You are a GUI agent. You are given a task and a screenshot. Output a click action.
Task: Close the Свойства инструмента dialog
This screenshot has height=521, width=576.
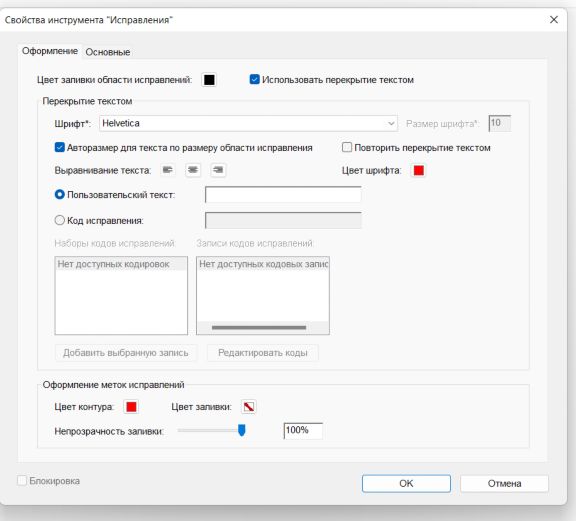(554, 19)
